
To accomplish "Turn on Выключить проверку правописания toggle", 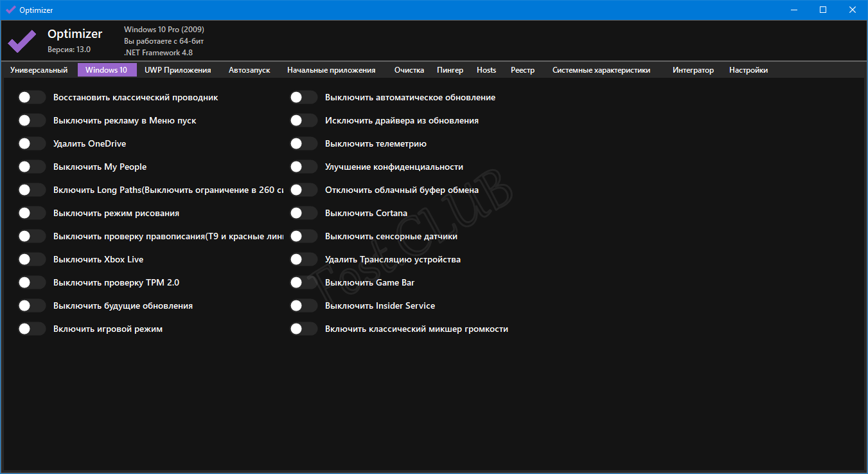I will click(x=32, y=236).
